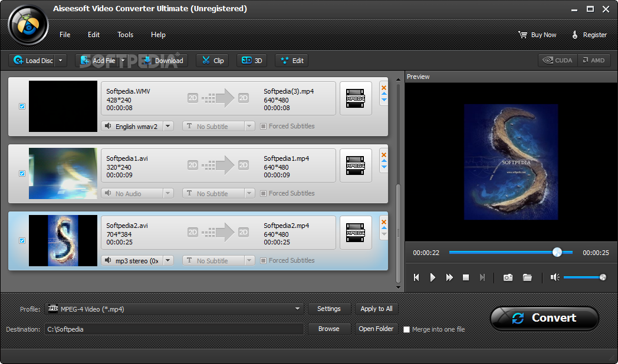Image resolution: width=618 pixels, height=364 pixels.
Task: Open the Profile MPEG-4 Video dropdown
Action: pyautogui.click(x=174, y=309)
